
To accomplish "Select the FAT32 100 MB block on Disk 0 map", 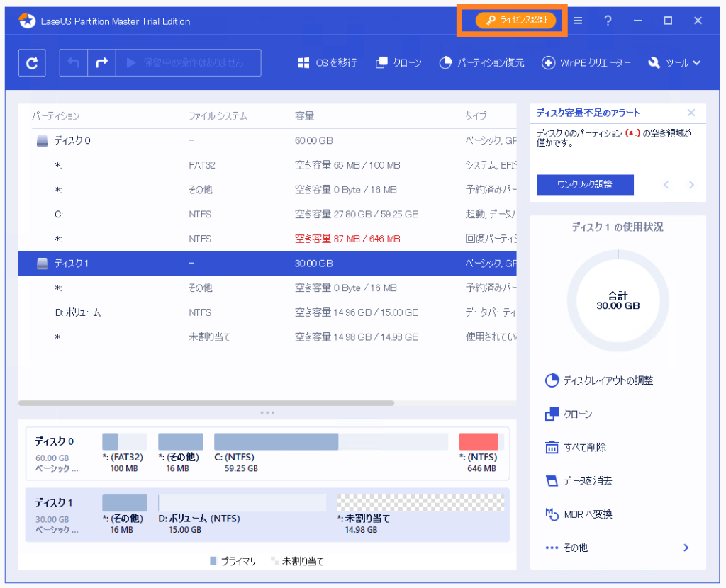I will coord(125,441).
